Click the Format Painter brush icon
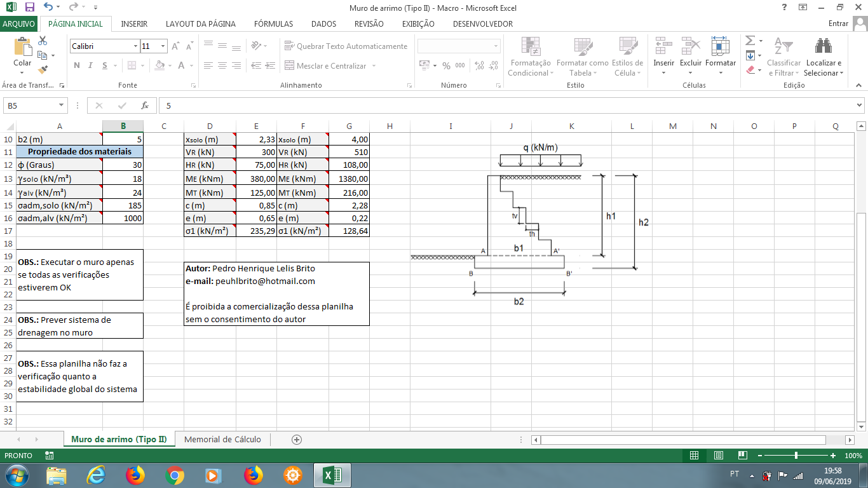868x488 pixels. click(x=43, y=69)
